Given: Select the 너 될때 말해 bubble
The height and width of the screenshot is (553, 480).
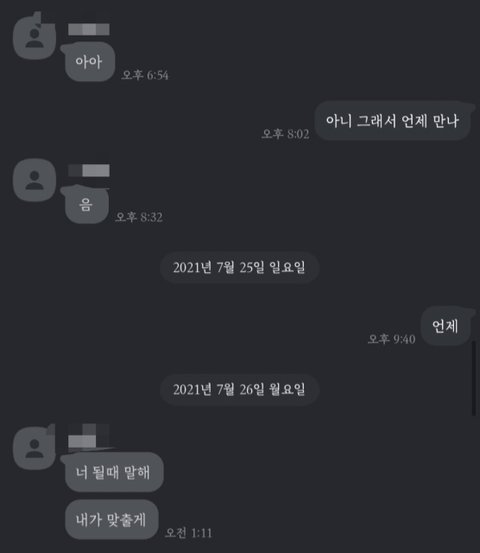Looking at the screenshot, I should [x=113, y=472].
